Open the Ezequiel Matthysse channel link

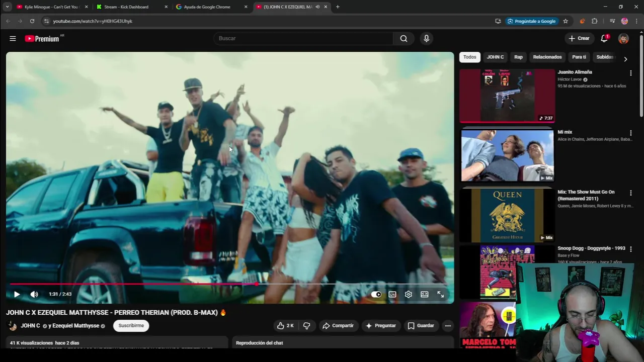click(75, 326)
